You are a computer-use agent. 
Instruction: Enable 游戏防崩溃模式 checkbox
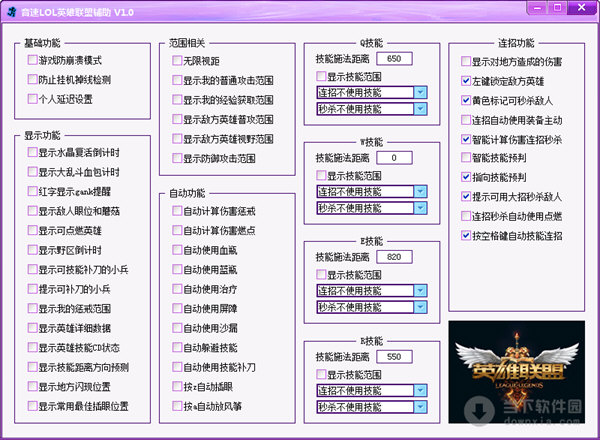point(32,60)
